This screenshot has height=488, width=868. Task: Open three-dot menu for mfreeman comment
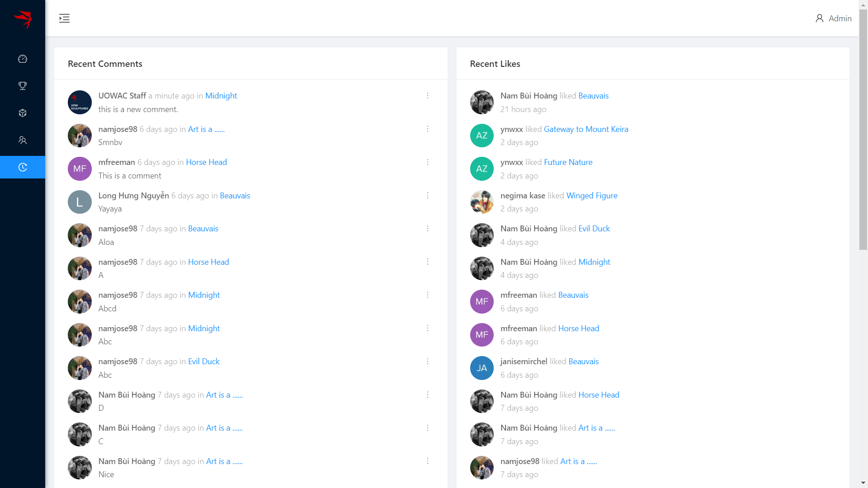427,162
